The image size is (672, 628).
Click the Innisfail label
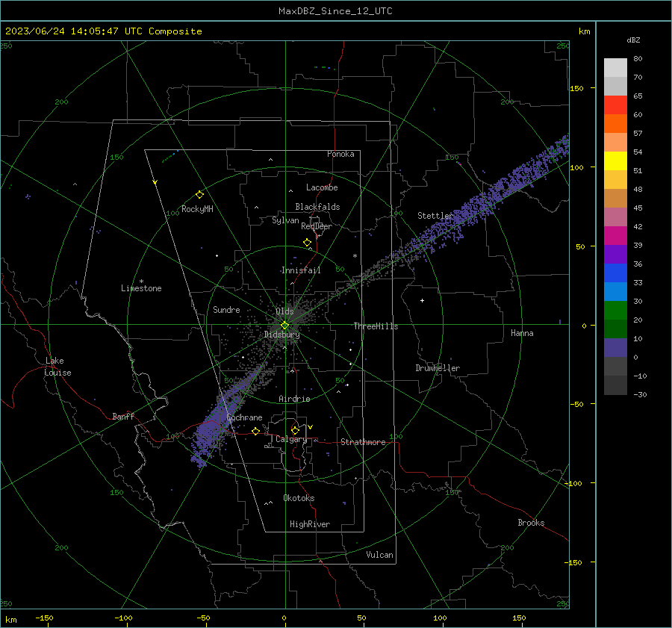pyautogui.click(x=301, y=270)
